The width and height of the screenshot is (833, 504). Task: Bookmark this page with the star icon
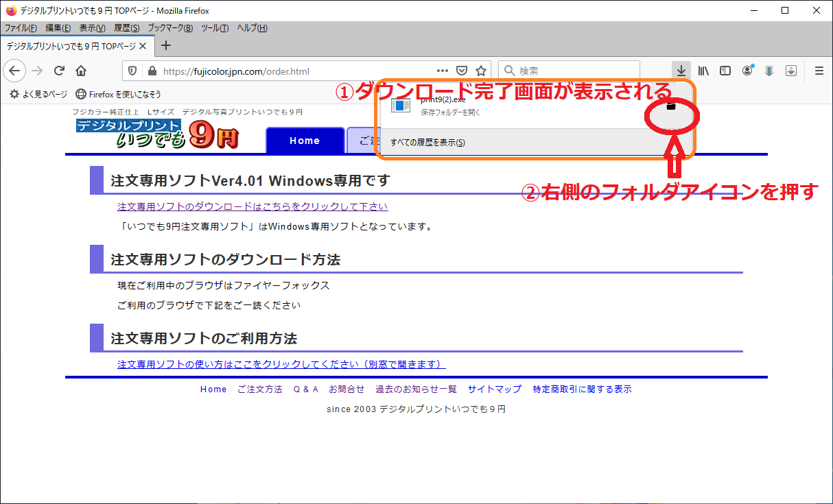(481, 71)
